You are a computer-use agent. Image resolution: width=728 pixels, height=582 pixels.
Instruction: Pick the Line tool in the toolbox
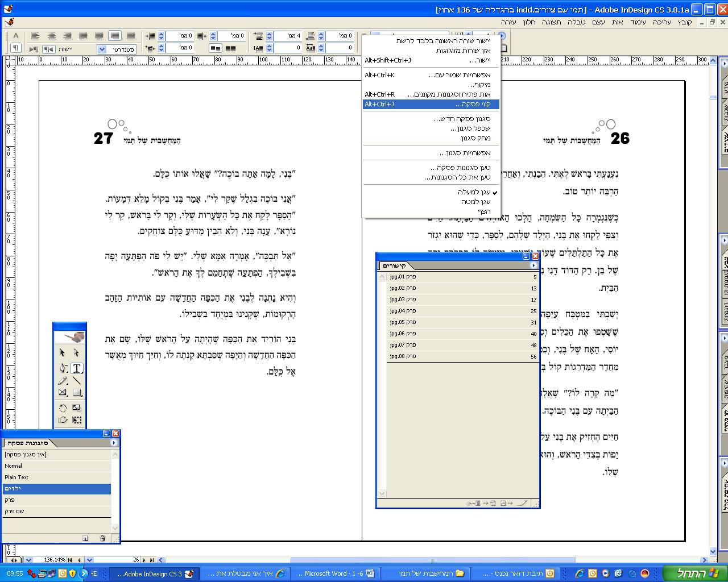[x=76, y=381]
